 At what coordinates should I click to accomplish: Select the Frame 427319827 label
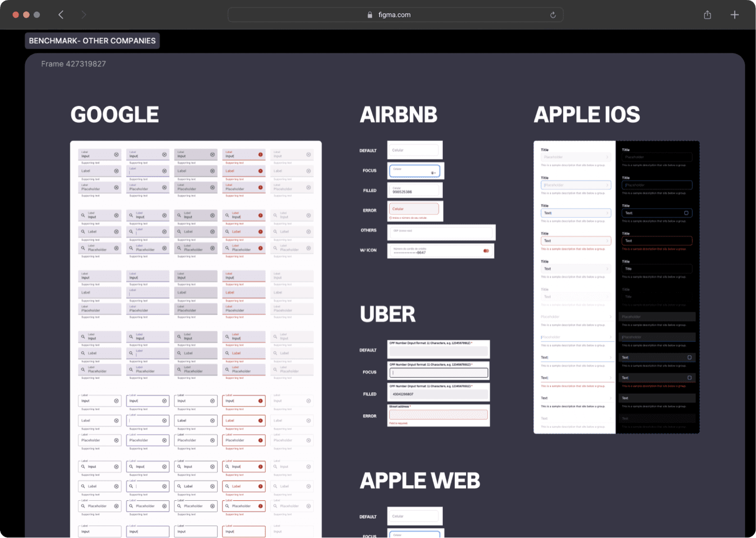(73, 64)
